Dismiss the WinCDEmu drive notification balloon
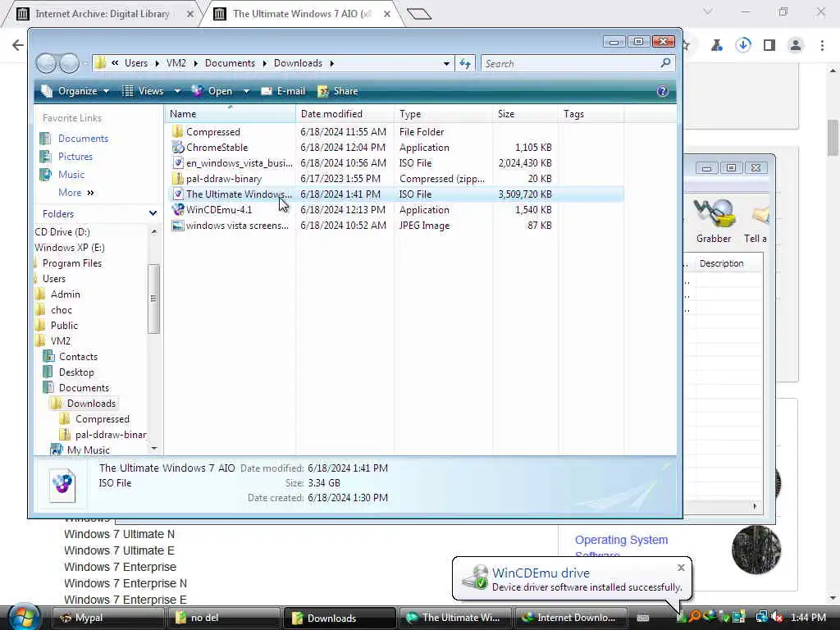Screen dimensions: 840x630 [681, 568]
